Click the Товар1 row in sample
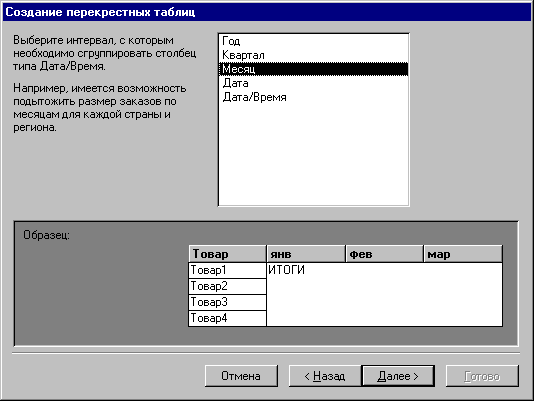 coord(227,270)
